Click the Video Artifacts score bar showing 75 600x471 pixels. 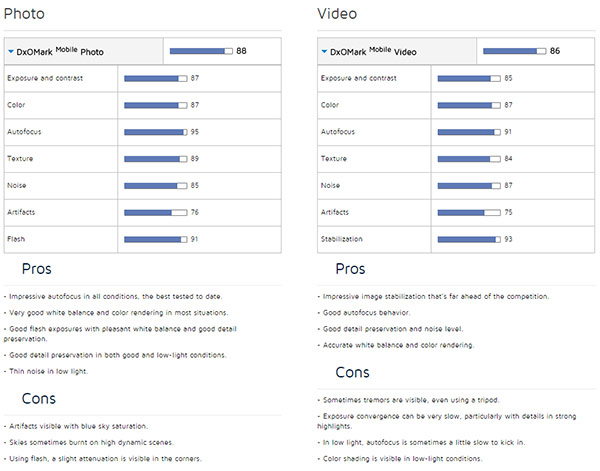coord(469,212)
